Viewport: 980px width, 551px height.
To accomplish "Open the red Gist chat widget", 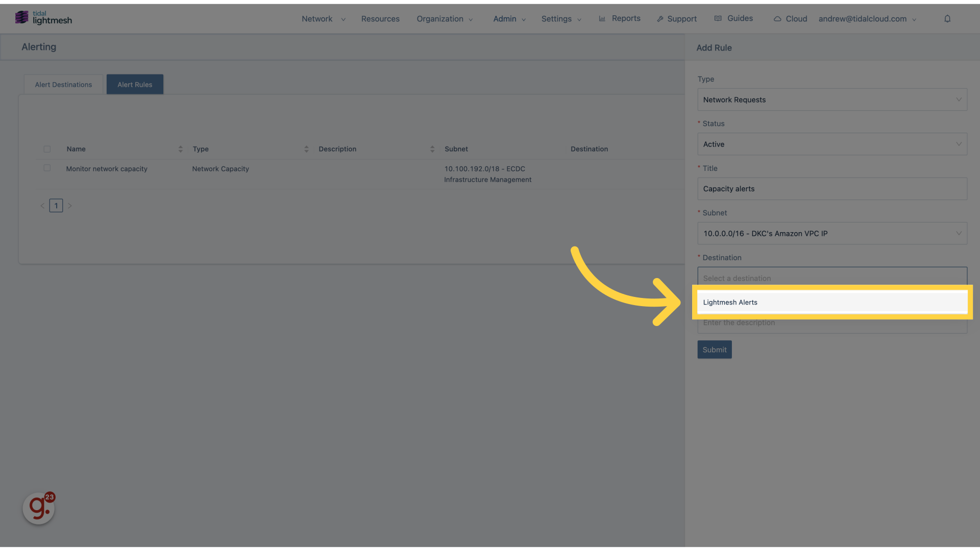I will tap(38, 508).
